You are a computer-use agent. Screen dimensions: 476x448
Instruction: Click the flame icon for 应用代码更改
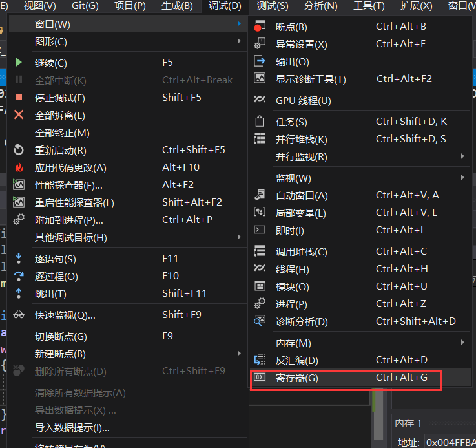19,167
